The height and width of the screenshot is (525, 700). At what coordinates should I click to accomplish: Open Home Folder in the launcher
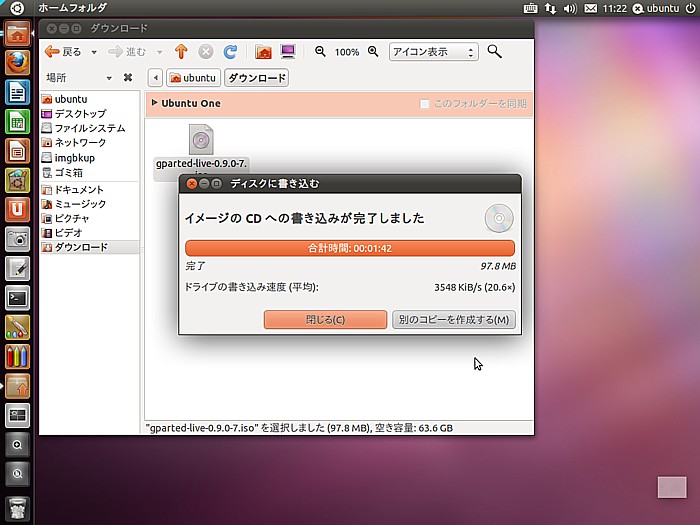(x=17, y=33)
